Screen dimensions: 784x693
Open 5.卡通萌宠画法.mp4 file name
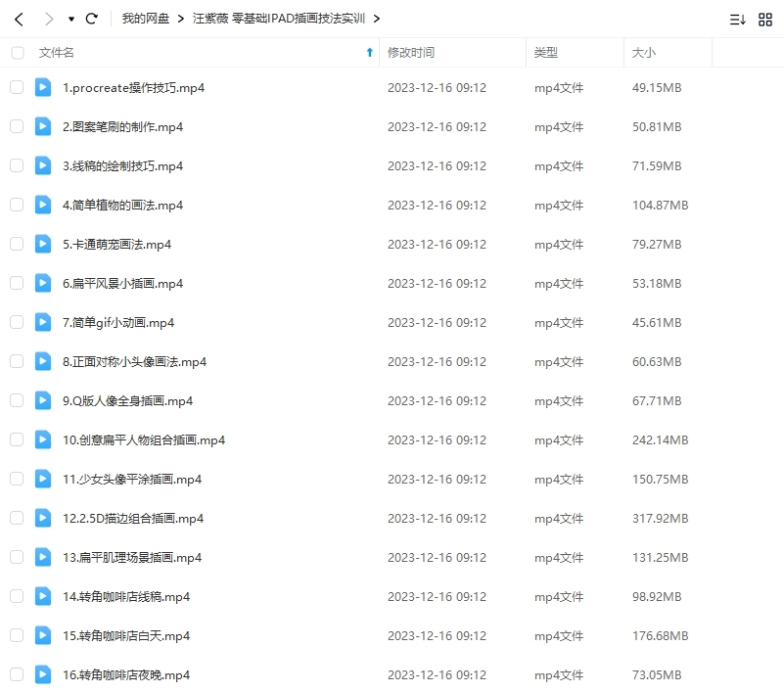click(x=116, y=244)
